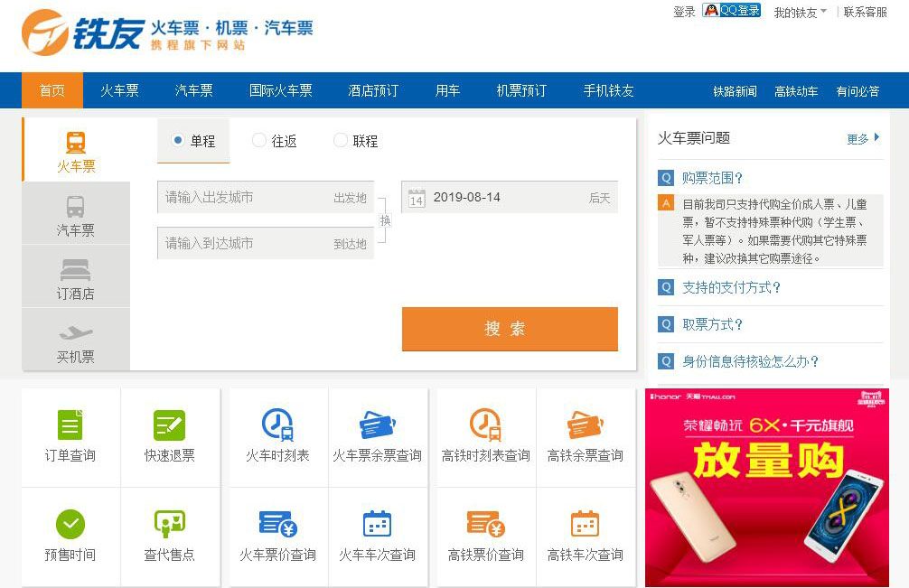Screen dimensions: 909x588
Task: Click the 火车票余票查询 ticket icon
Action: (377, 425)
